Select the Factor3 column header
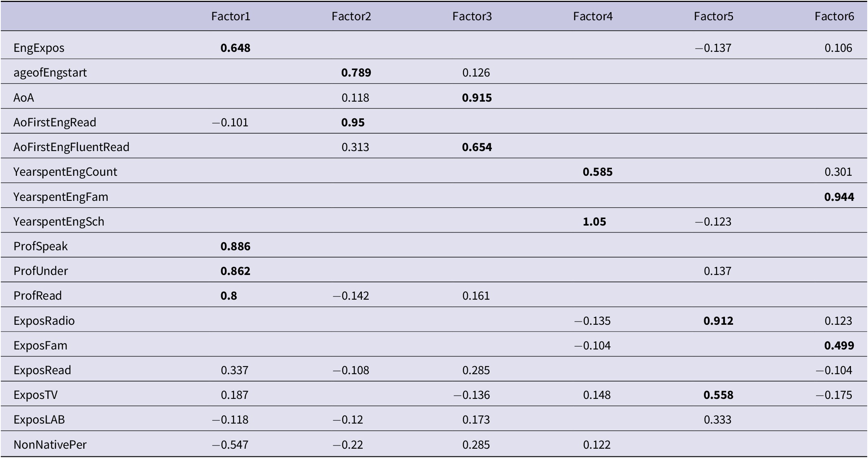Image resolution: width=868 pixels, height=458 pixels. [472, 16]
